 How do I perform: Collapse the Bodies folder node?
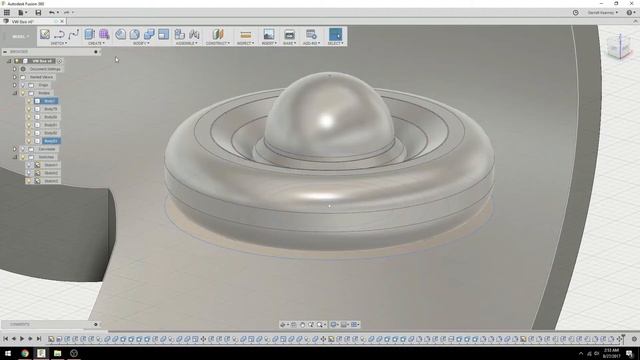pos(15,93)
